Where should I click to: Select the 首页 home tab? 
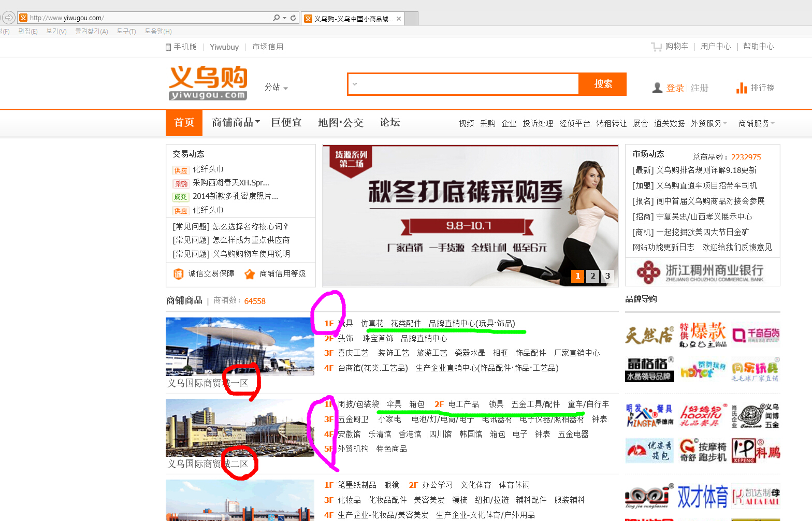pyautogui.click(x=184, y=123)
